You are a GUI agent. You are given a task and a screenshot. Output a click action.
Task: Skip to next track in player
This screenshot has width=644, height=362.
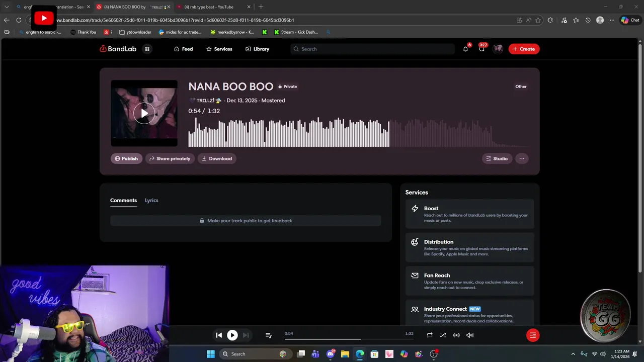click(246, 335)
